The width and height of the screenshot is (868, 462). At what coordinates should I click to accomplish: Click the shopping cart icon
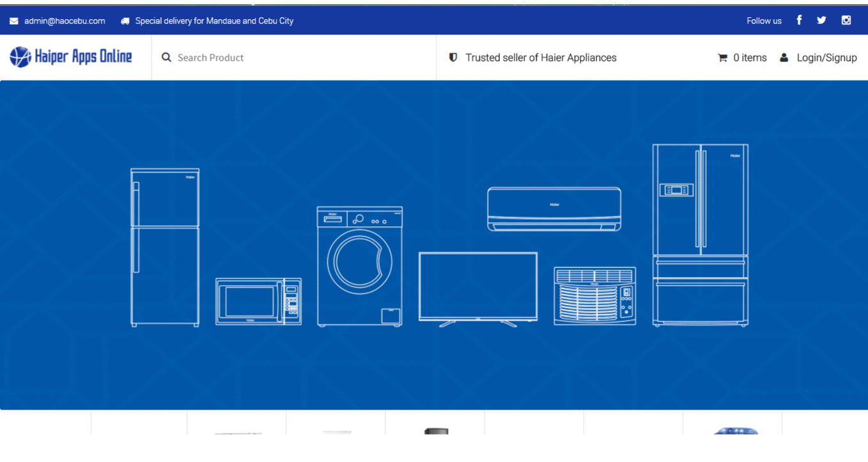(x=723, y=58)
